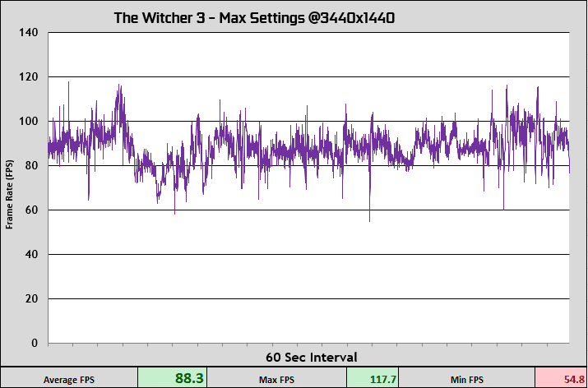This screenshot has height=388, width=588.
Task: Select the 60 Sec Interval axis title
Action: pos(312,357)
